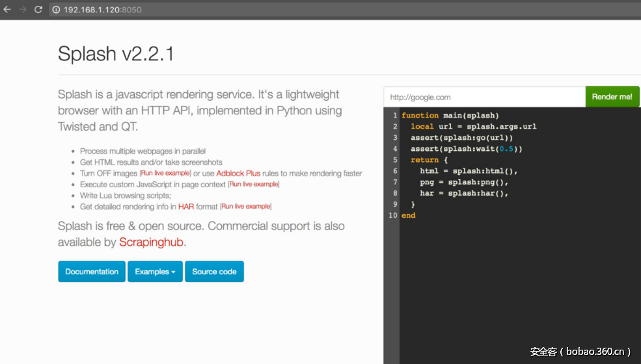Image resolution: width=641 pixels, height=364 pixels.
Task: Run live example for turning OFF images
Action: (165, 174)
